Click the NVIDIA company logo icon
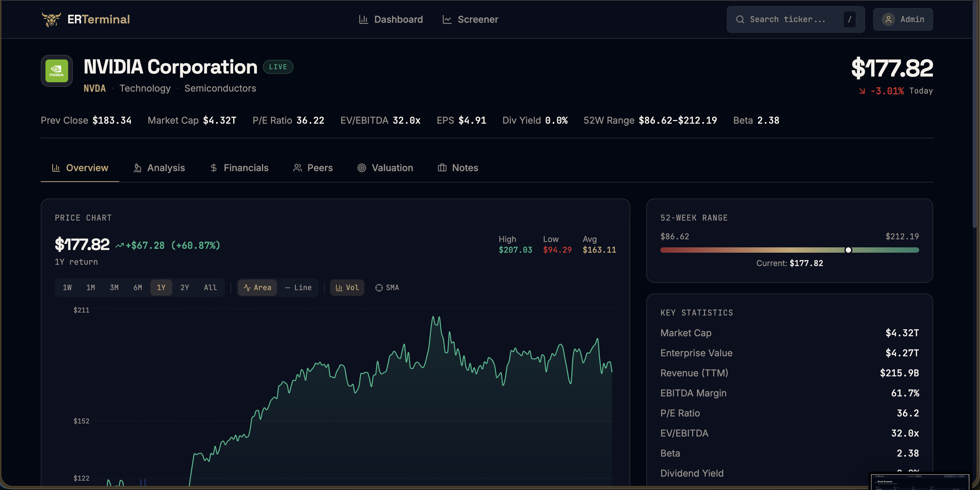Image resolution: width=980 pixels, height=490 pixels. [x=57, y=71]
